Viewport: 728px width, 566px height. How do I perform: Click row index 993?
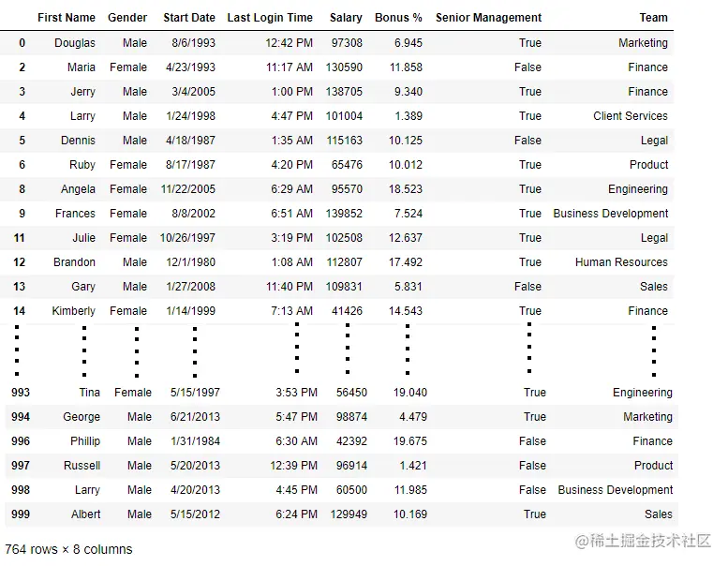(x=21, y=393)
